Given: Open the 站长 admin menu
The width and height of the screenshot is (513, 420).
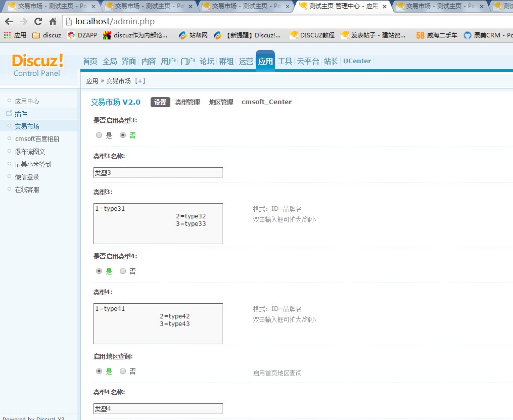Looking at the screenshot, I should tap(331, 61).
